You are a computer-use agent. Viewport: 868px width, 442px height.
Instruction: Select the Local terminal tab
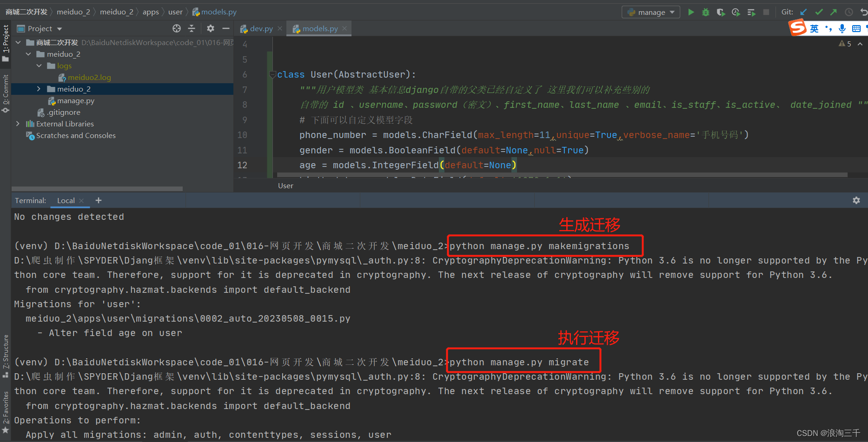coord(66,200)
